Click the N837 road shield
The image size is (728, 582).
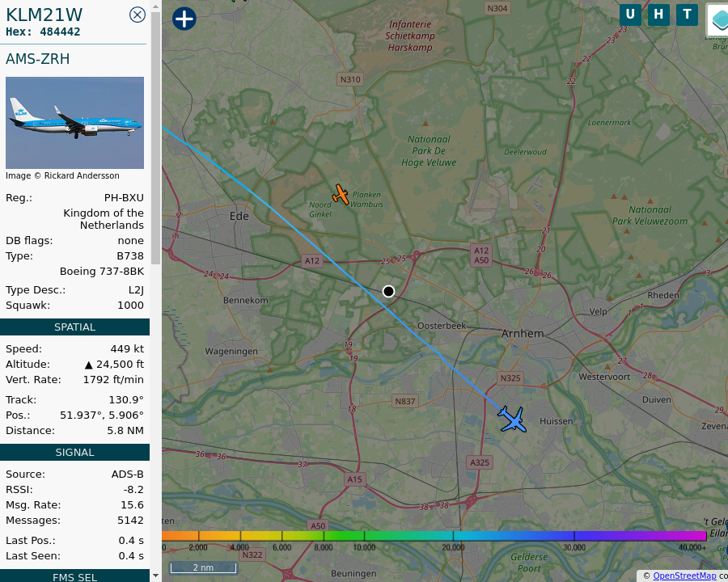405,401
